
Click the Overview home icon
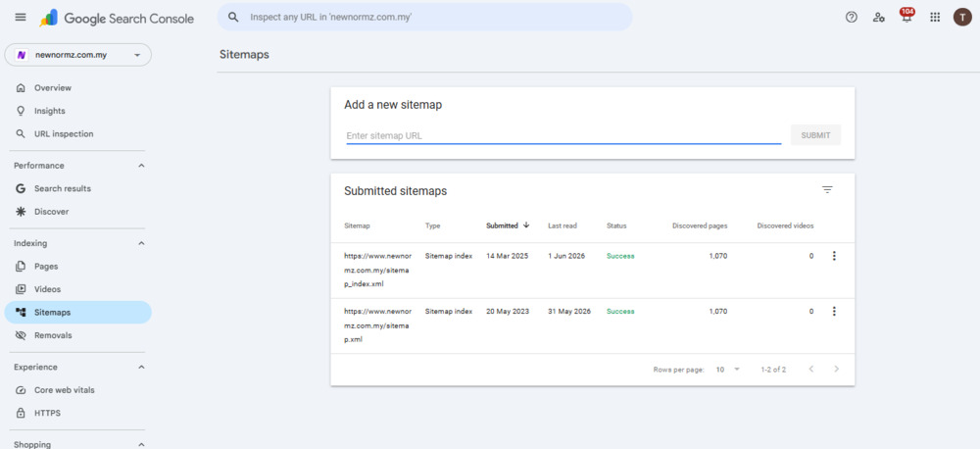[x=21, y=88]
